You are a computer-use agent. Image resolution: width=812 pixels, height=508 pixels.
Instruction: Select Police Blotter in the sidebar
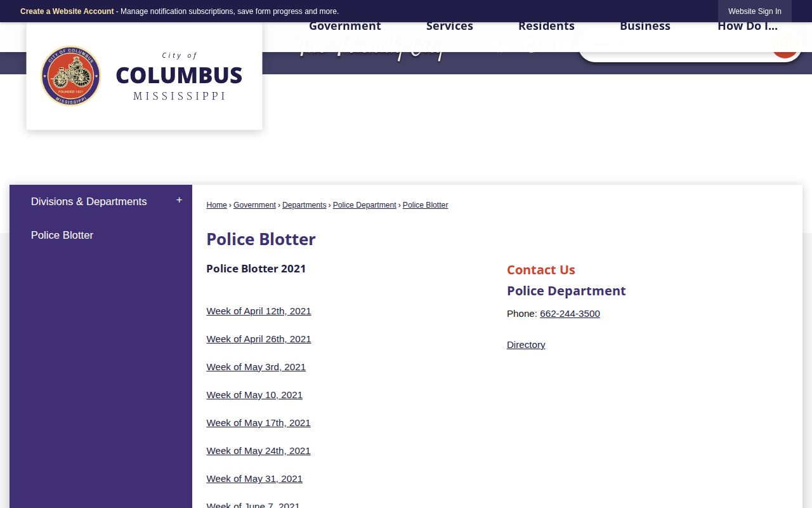(x=62, y=235)
